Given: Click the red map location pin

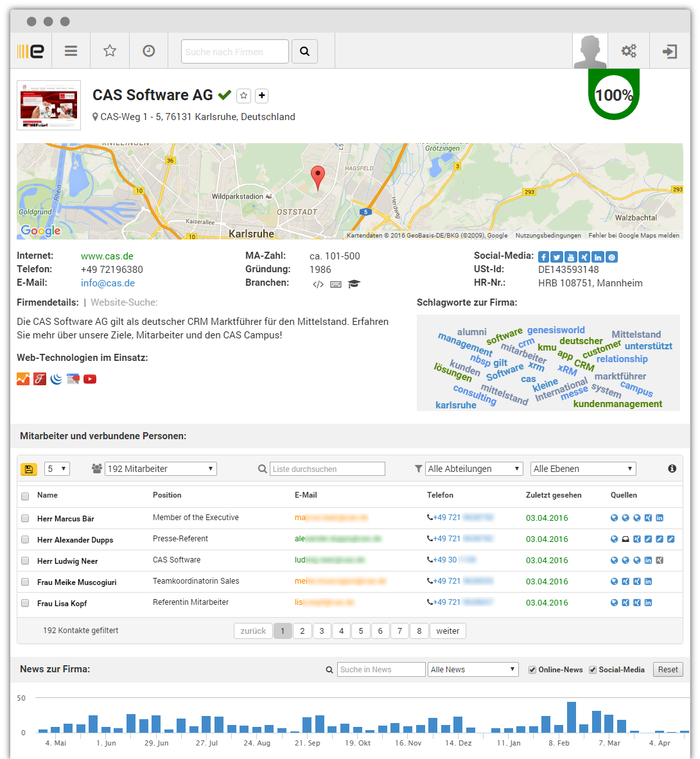Looking at the screenshot, I should pos(317,177).
